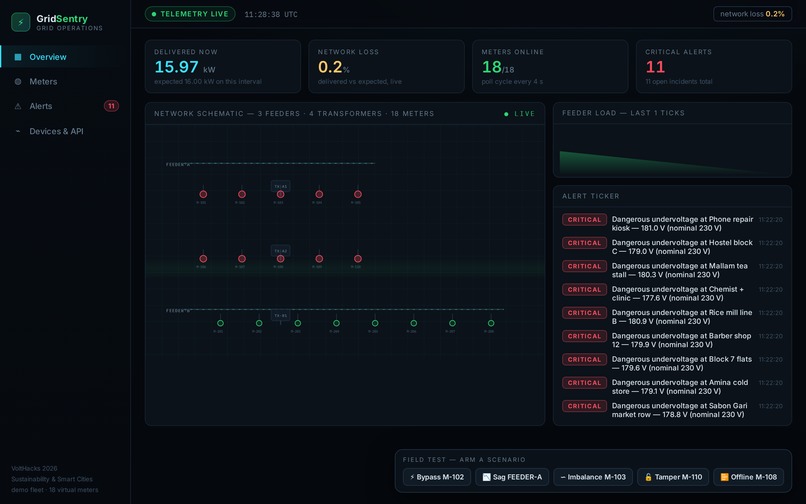Go to the Meters section
The image size is (806, 504).
coord(65,81)
